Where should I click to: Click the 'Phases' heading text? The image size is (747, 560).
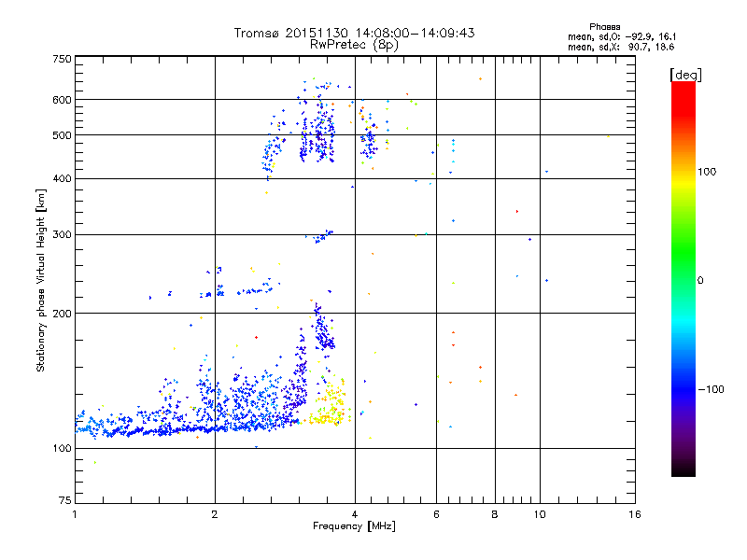coord(604,27)
